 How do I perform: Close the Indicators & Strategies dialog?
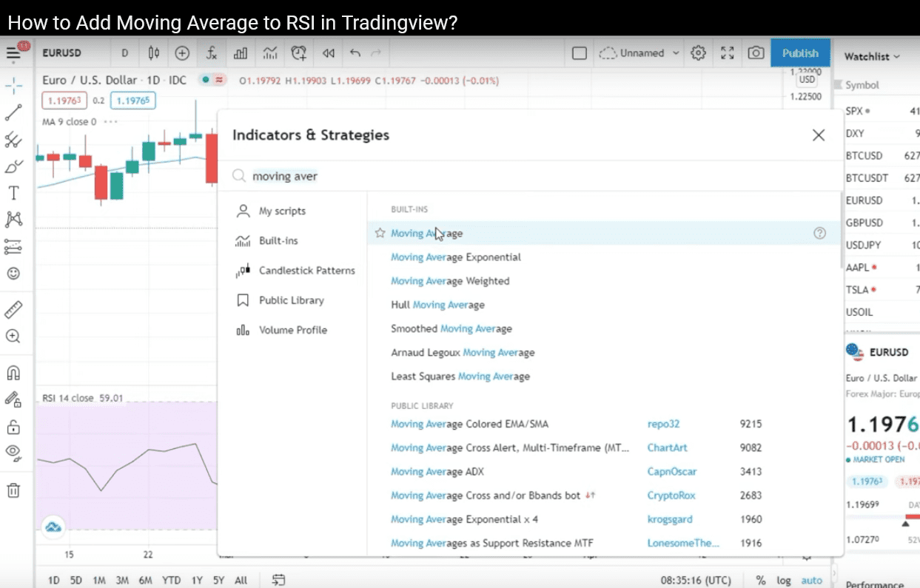(x=818, y=135)
